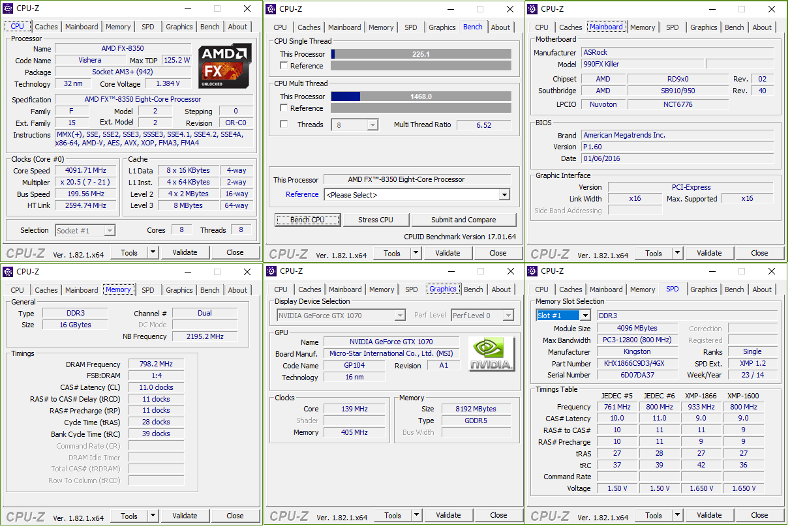
Task: Close the window showing the Graphics tab
Action: [510, 271]
